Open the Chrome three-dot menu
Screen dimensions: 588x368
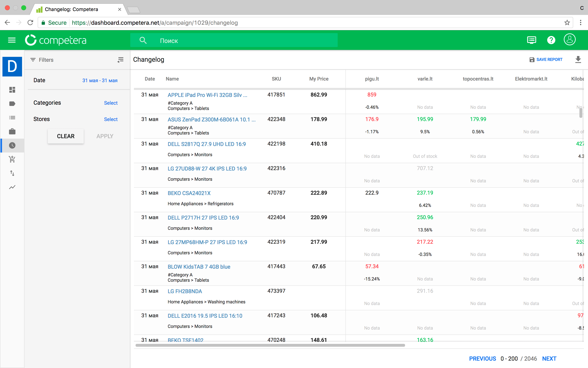point(580,23)
